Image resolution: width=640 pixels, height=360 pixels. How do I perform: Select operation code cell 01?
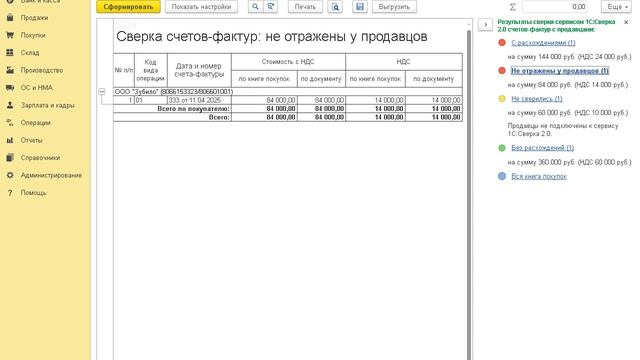(x=151, y=100)
